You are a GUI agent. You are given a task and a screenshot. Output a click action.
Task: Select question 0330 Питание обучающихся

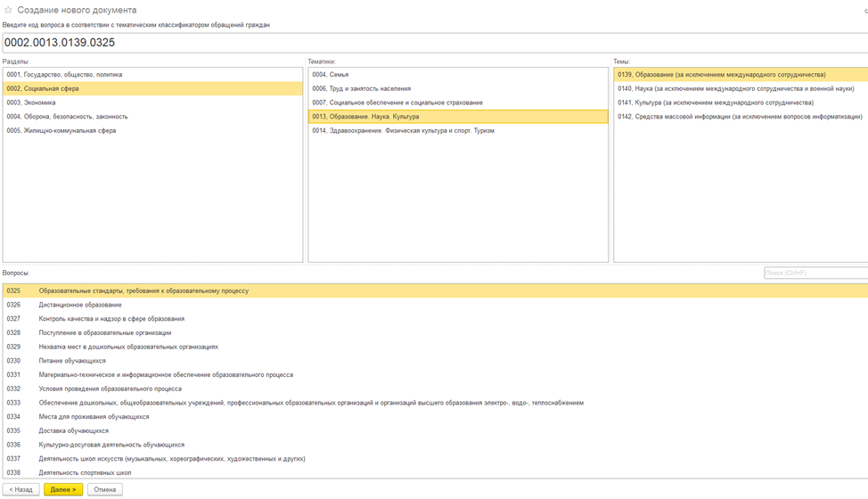coord(72,361)
